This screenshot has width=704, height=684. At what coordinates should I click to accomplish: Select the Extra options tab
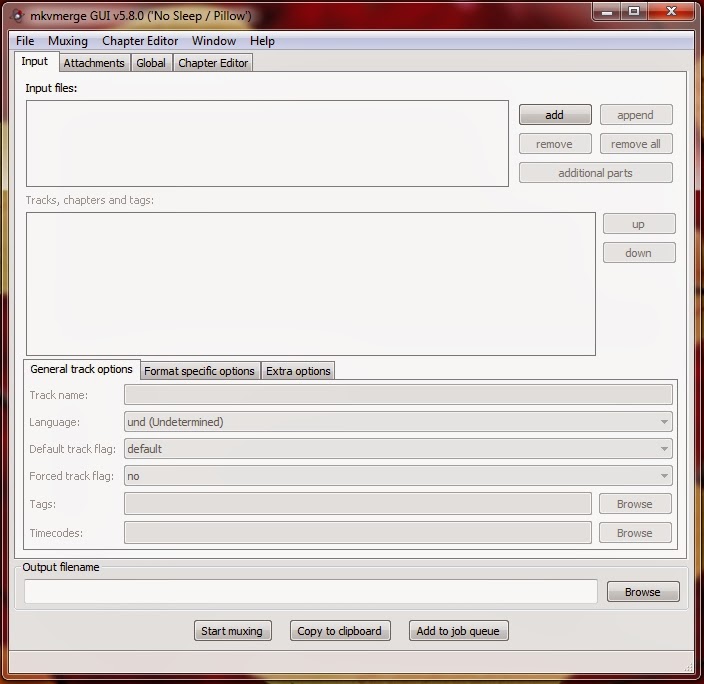click(298, 371)
